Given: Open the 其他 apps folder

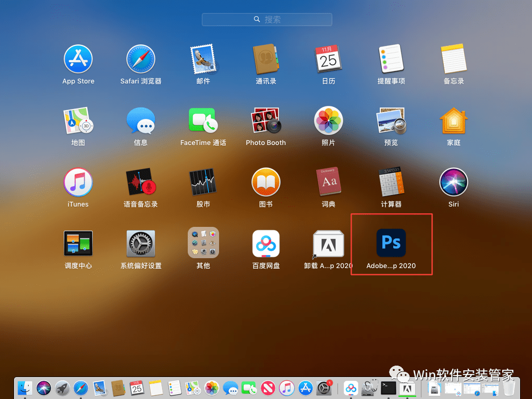Looking at the screenshot, I should tap(203, 243).
